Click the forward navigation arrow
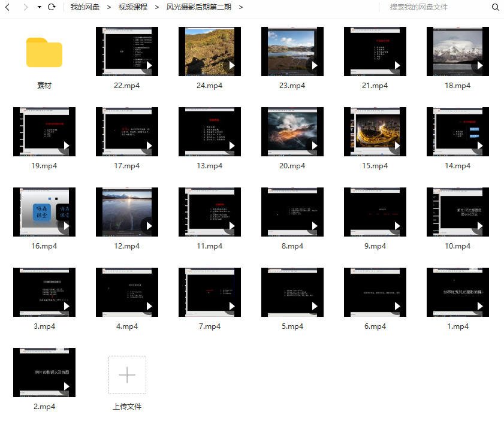Image resolution: width=504 pixels, height=439 pixels. [25, 7]
